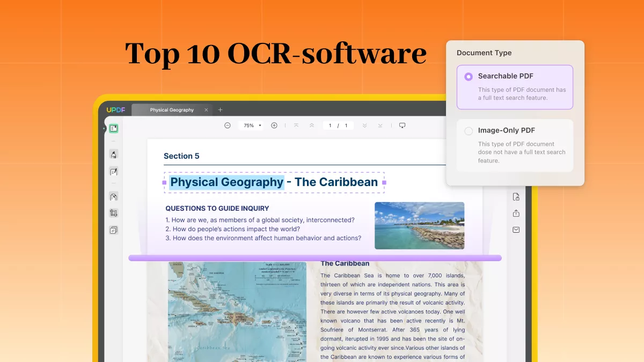Open a new tab with the plus button
Image resolution: width=644 pixels, height=362 pixels.
[220, 109]
